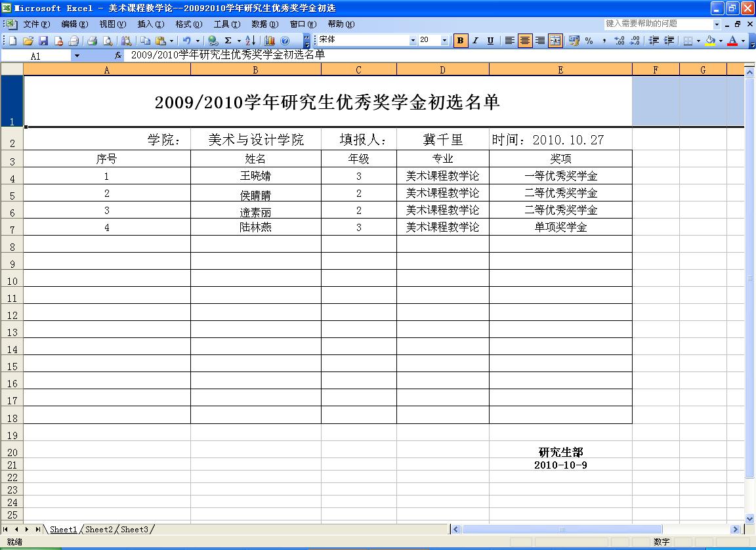Open a file with the Open folder icon

pos(28,41)
